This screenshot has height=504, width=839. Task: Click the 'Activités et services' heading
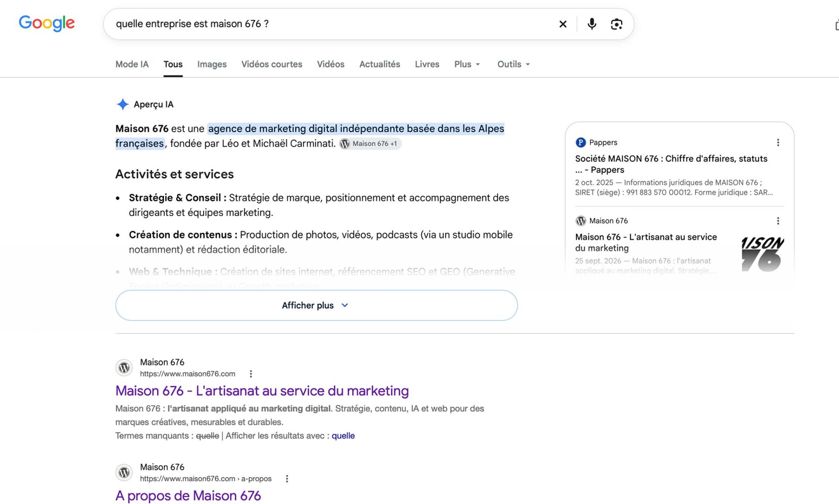pyautogui.click(x=174, y=174)
